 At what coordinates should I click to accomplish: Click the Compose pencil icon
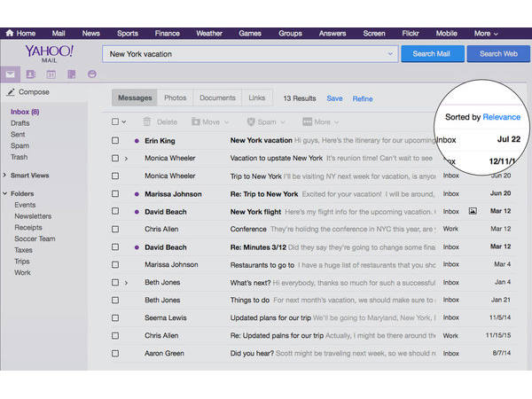pyautogui.click(x=11, y=92)
